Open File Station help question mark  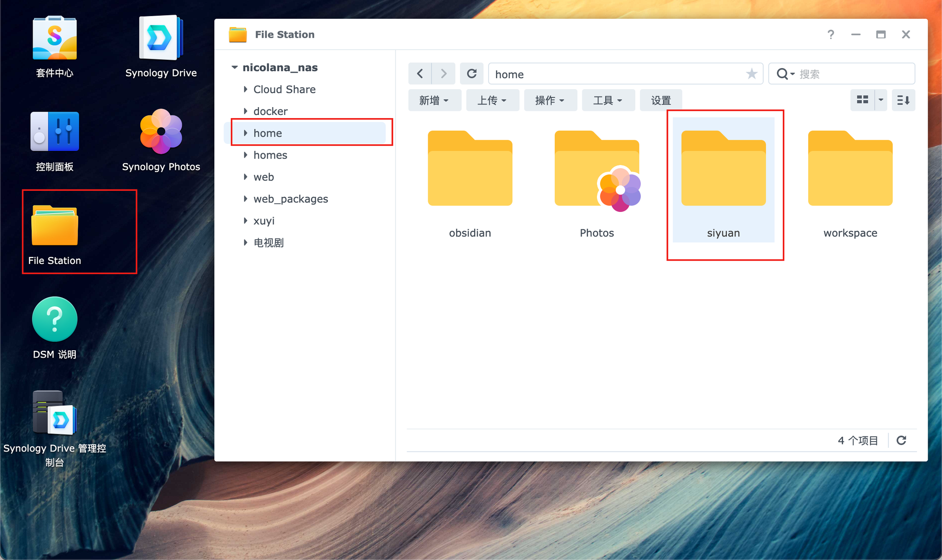[x=831, y=34]
